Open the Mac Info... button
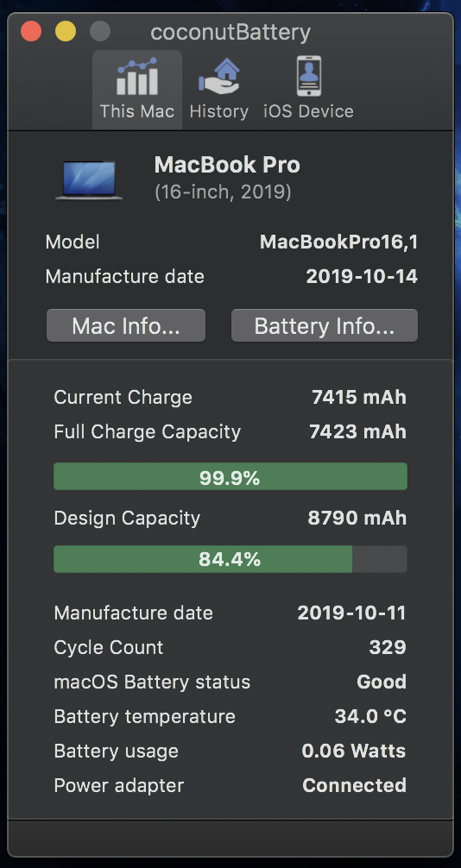 126,325
